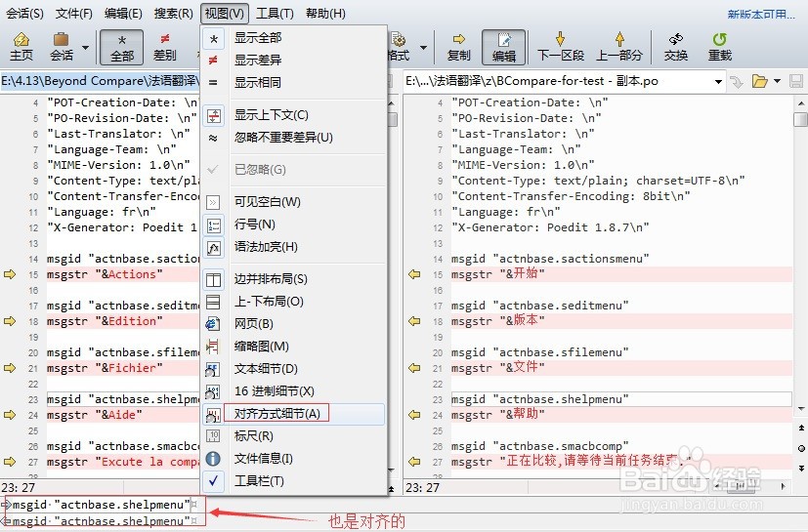Click the right pane browse arrow icon
The image size is (808, 532).
[737, 82]
